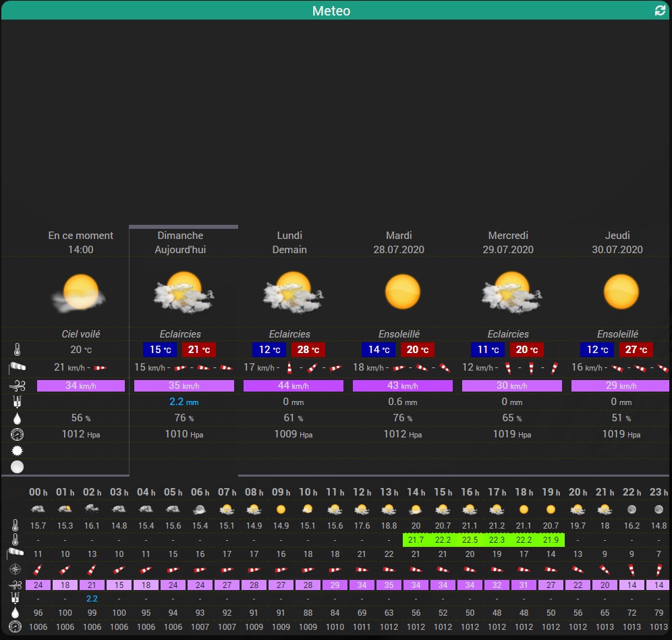Click the hourly wind gust icon

pos(15,585)
